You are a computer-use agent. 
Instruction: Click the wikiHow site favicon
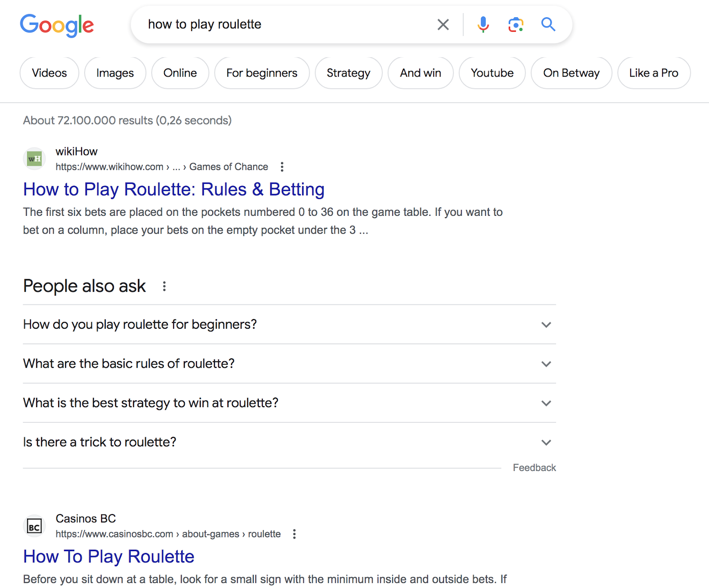point(34,158)
